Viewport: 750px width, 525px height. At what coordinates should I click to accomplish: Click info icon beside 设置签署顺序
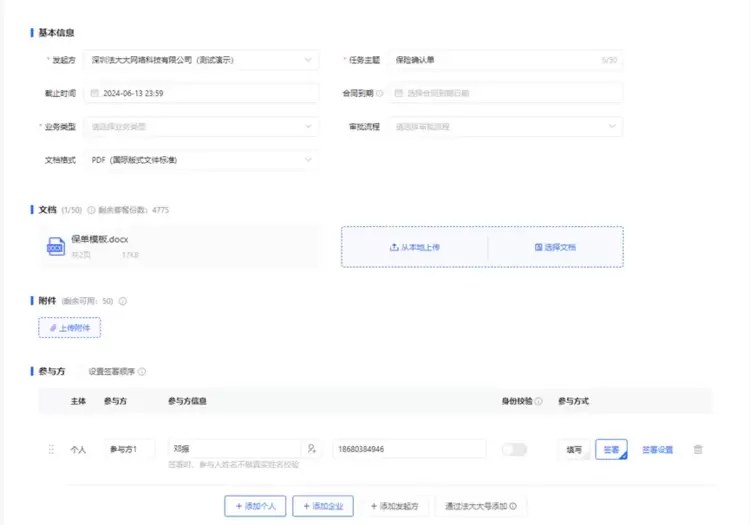pos(142,371)
